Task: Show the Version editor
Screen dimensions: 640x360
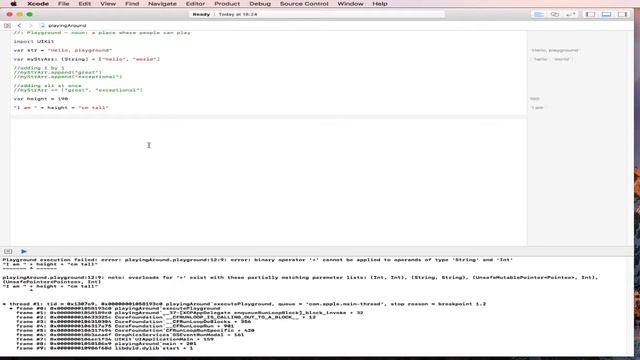Action: [x=571, y=14]
